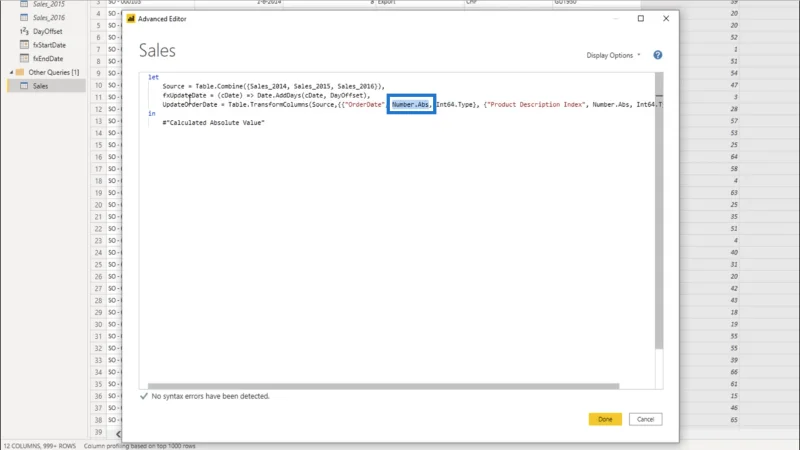Click the fxUpdateDate code line
The image size is (800, 450).
266,95
